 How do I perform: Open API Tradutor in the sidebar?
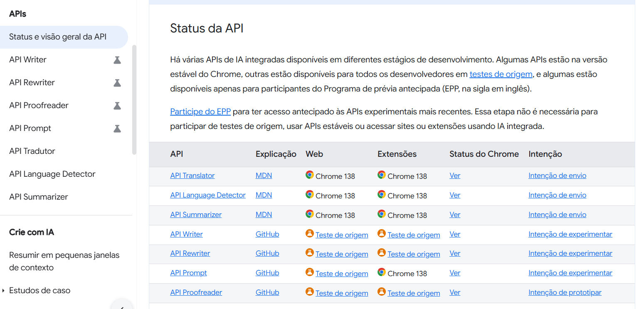pos(32,151)
